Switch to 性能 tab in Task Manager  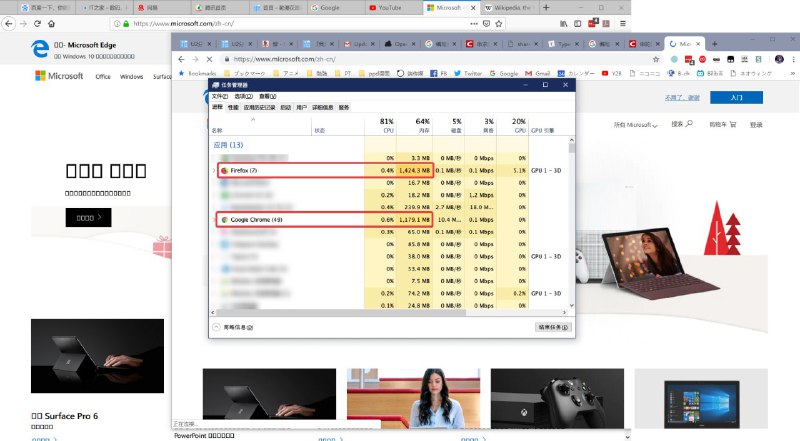pos(233,107)
